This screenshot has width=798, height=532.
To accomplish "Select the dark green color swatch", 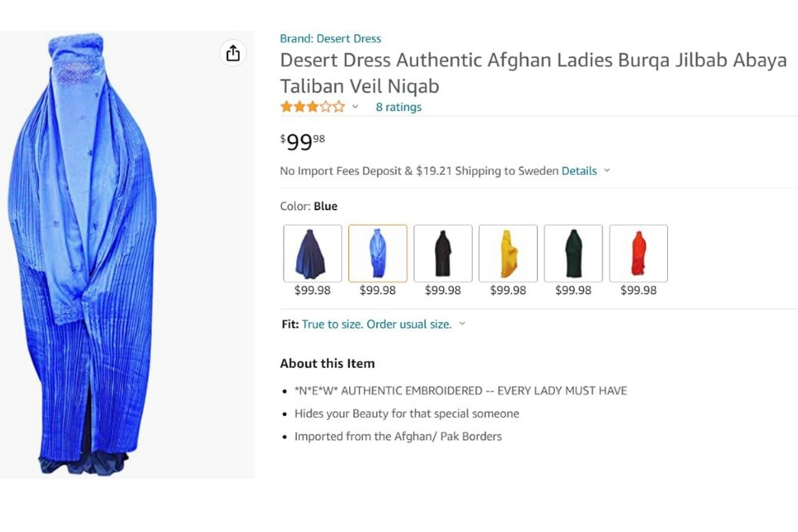I will pos(573,253).
